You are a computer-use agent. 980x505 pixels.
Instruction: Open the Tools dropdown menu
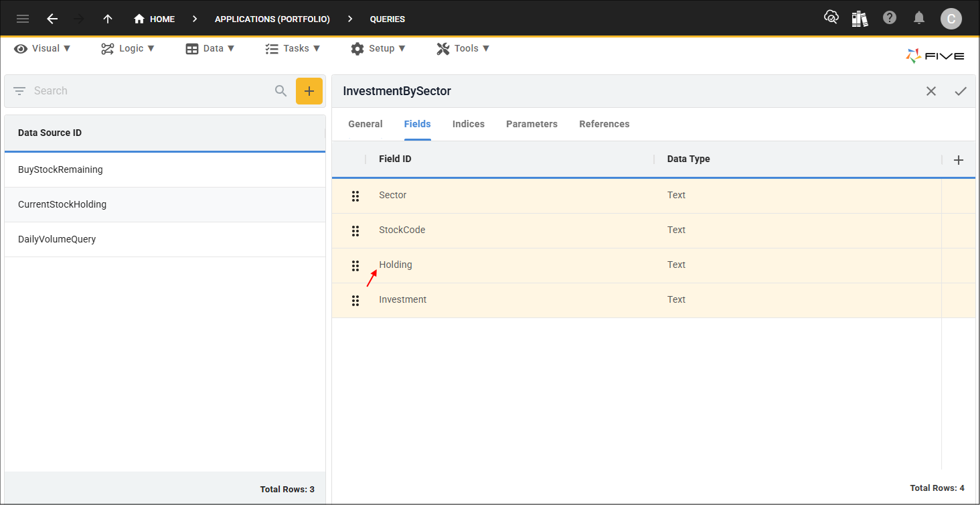pos(463,48)
